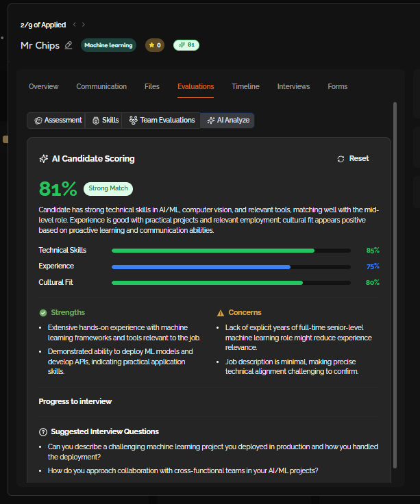Viewport: 420px width, 504px height.
Task: Open the Overview tab
Action: [x=43, y=86]
